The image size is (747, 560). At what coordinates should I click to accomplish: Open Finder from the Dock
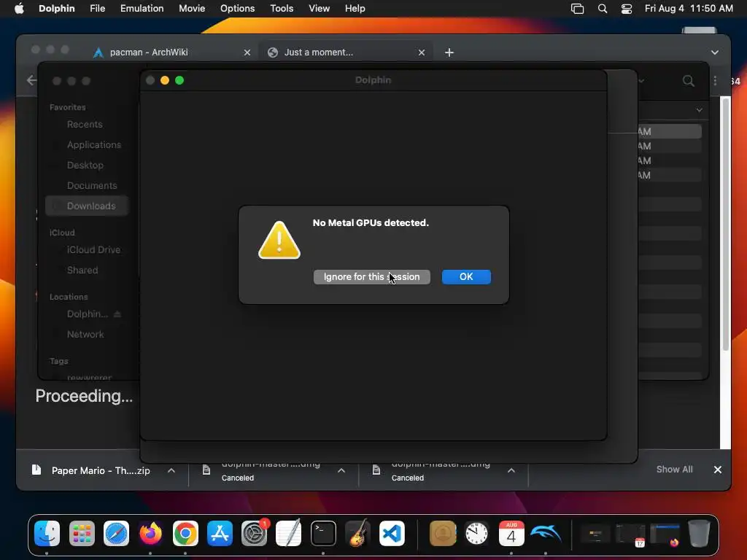[47, 533]
